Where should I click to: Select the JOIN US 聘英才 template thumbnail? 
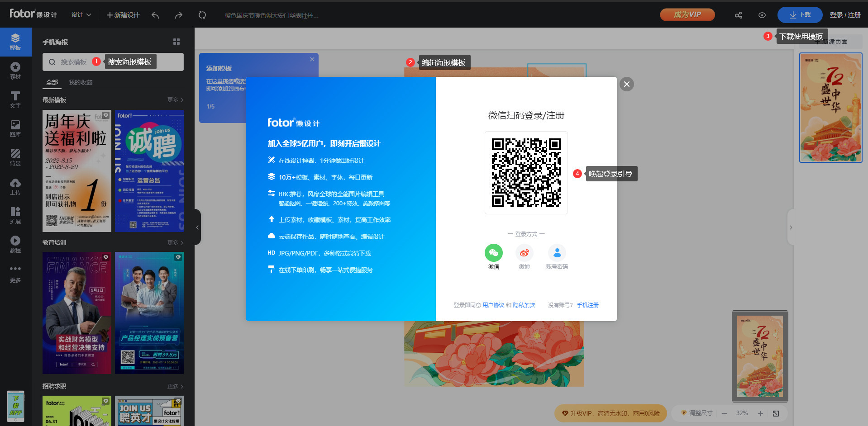tap(149, 411)
